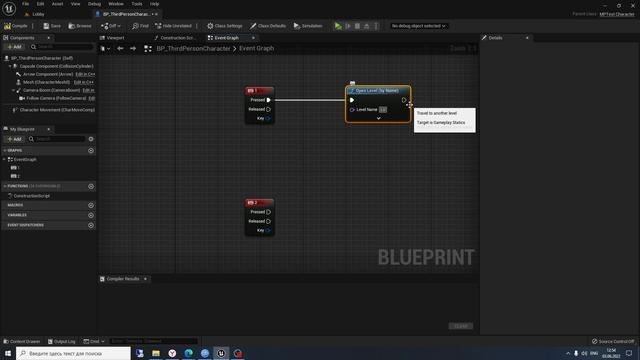Open the Tools menu
Screen dimensions: 640x360
137,4
